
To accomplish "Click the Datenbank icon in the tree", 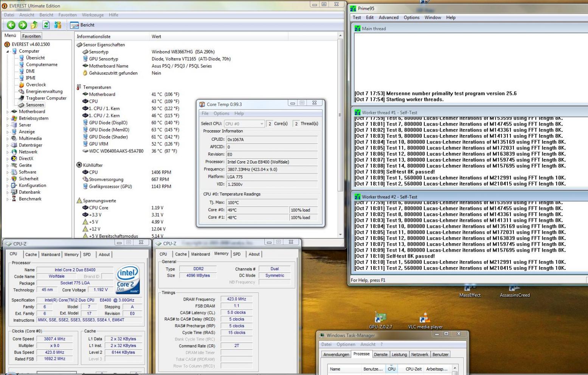I will pos(14,192).
